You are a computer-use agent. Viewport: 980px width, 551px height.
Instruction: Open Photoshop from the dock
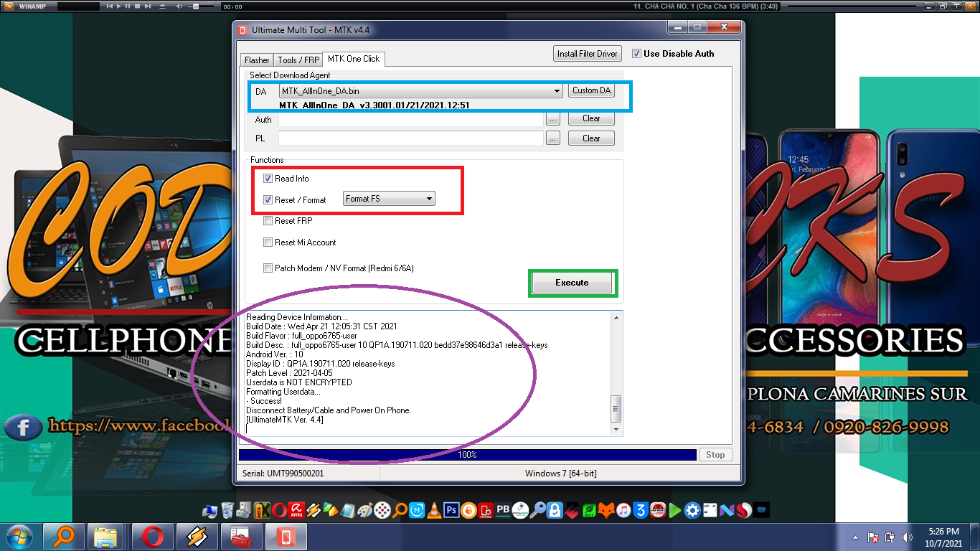point(451,510)
